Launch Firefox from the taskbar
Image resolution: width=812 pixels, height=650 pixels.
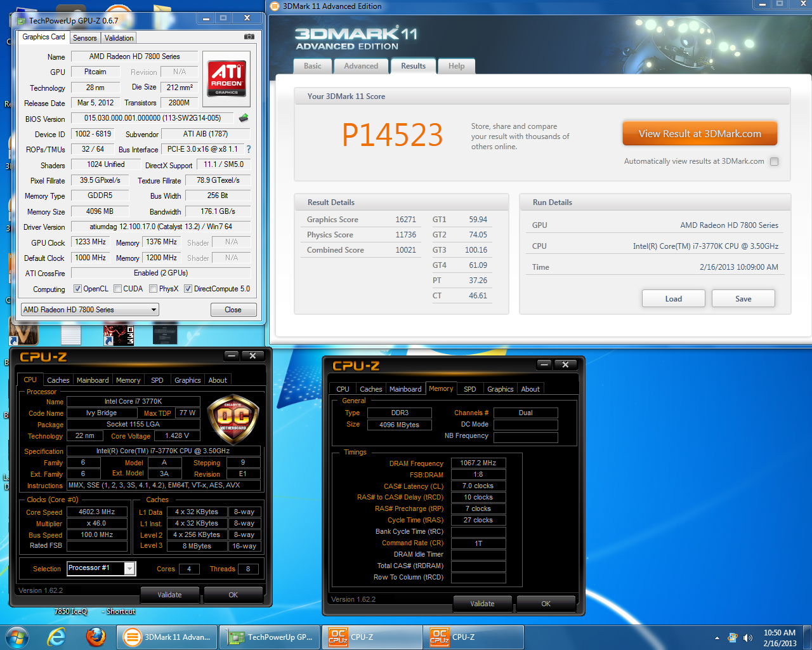tap(96, 637)
